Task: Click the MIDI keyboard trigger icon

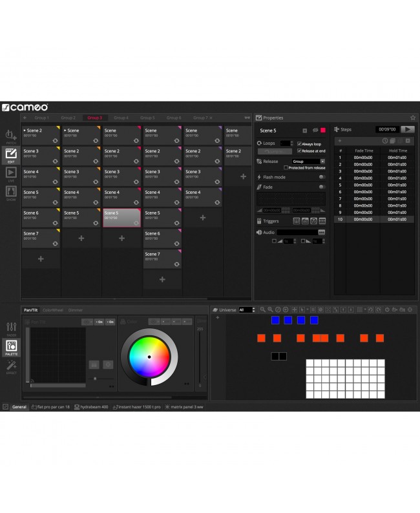Action: (x=297, y=221)
